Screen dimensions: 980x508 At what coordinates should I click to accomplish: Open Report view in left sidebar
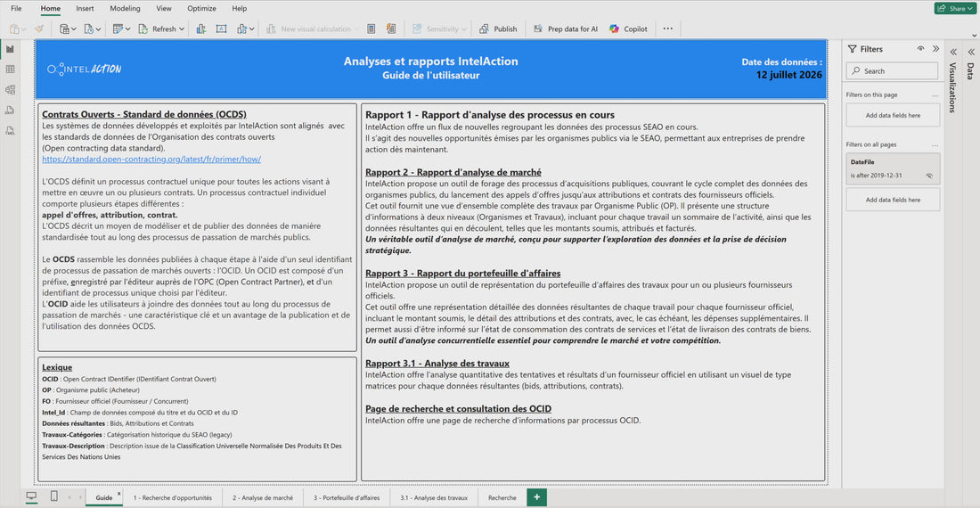(10, 49)
